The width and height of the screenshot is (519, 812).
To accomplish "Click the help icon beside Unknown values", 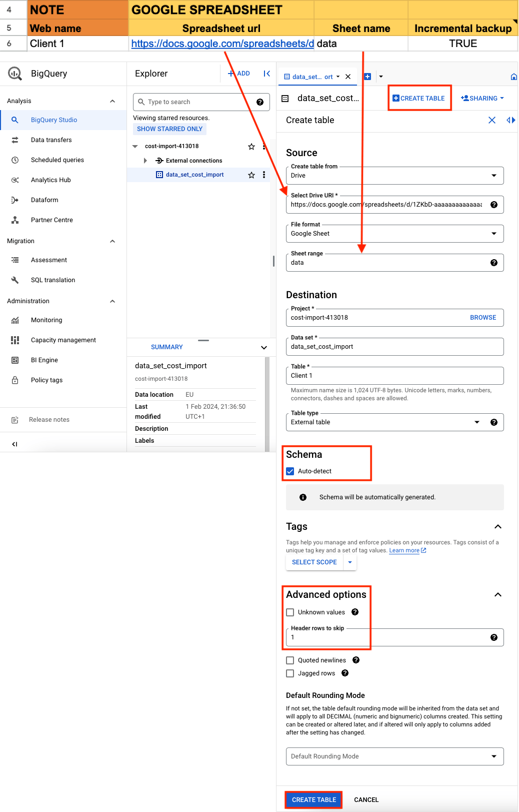I will pyautogui.click(x=355, y=612).
